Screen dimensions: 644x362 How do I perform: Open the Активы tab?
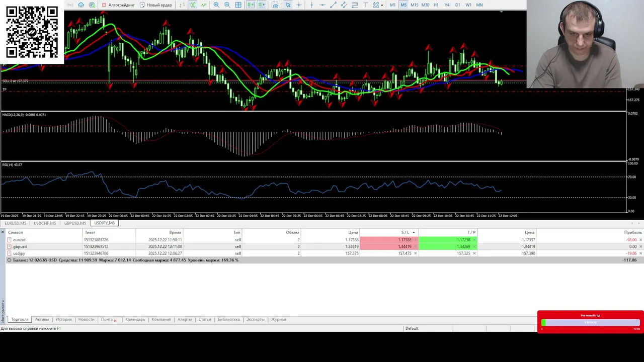(x=42, y=320)
